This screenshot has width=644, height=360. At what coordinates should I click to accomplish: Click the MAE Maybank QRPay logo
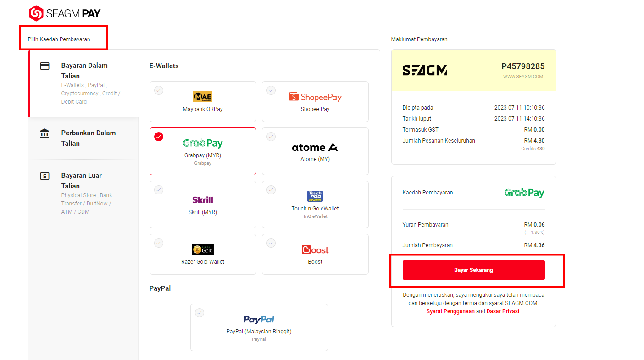click(203, 96)
